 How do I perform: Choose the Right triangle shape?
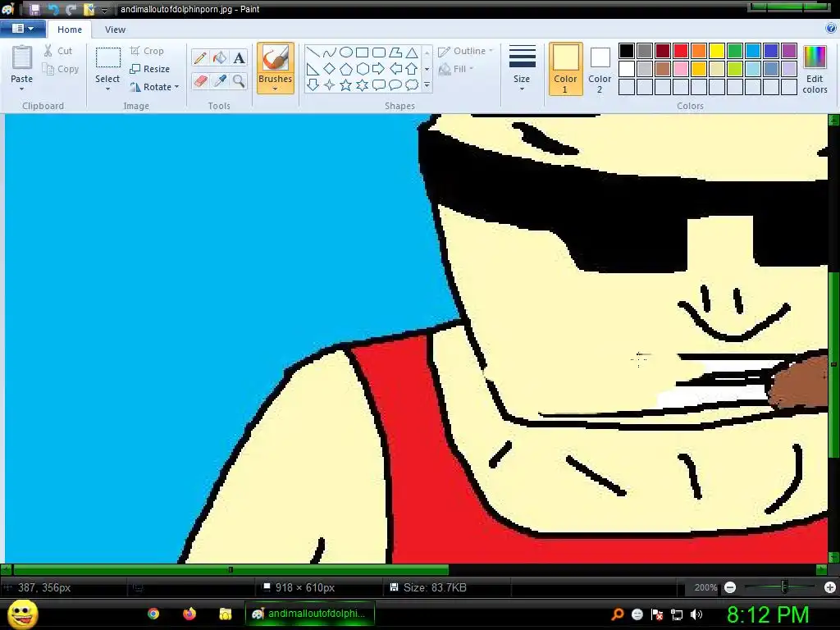(313, 69)
